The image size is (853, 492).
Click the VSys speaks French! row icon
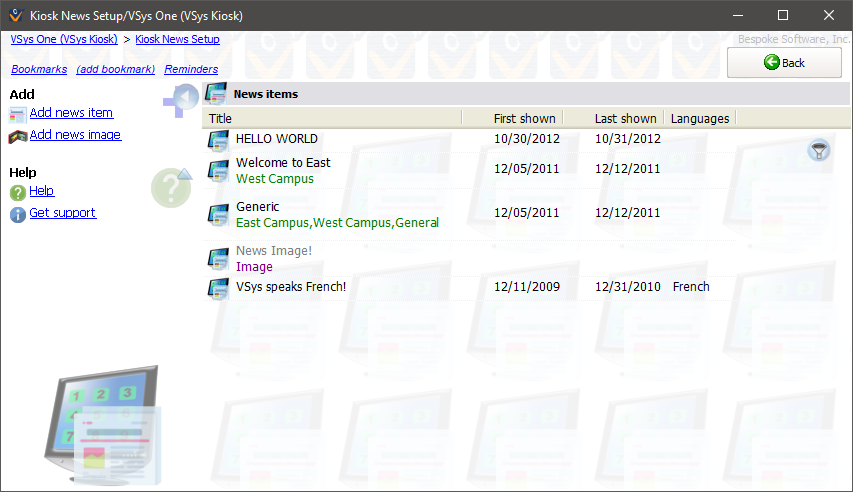pos(218,288)
